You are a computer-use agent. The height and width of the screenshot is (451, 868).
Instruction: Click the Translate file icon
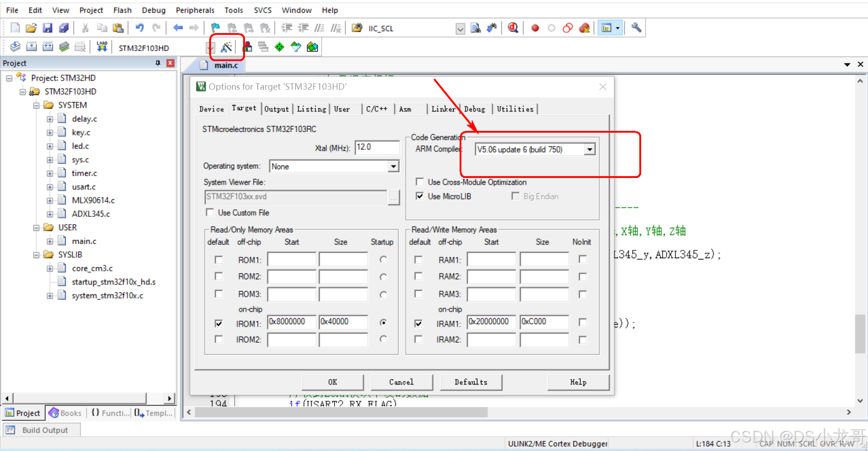pyautogui.click(x=15, y=47)
